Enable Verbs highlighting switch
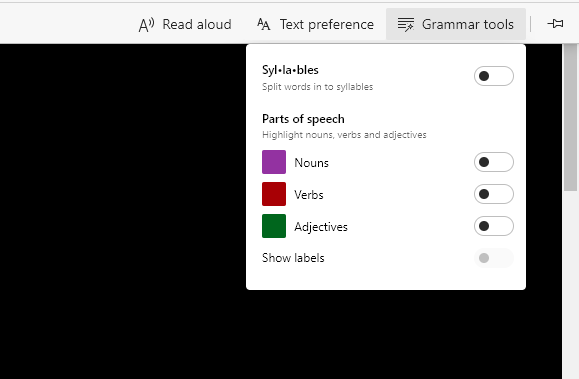Viewport: 579px width, 379px height. click(x=494, y=194)
